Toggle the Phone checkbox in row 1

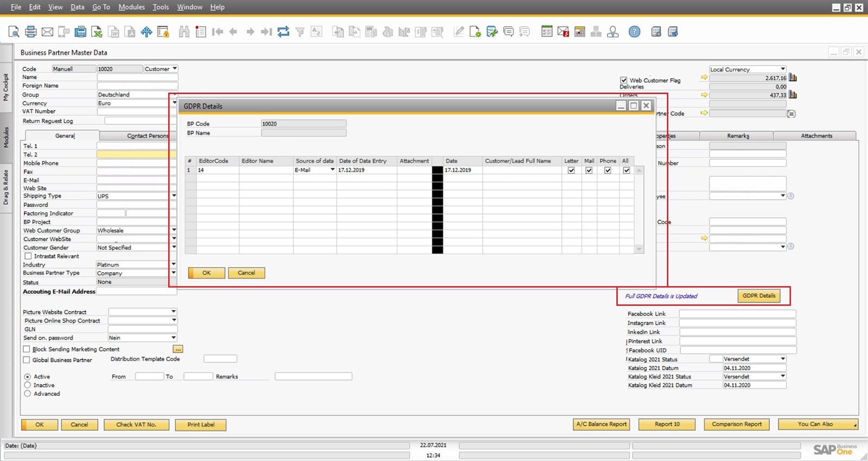[x=608, y=170]
